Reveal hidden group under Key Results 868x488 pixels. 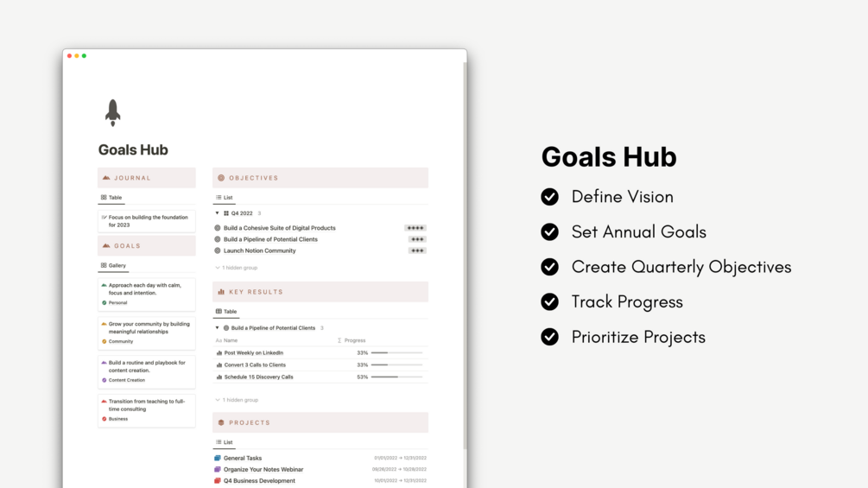coord(237,400)
